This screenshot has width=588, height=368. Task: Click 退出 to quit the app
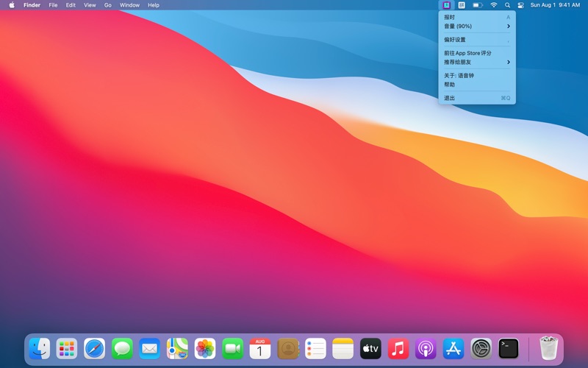[476, 98]
